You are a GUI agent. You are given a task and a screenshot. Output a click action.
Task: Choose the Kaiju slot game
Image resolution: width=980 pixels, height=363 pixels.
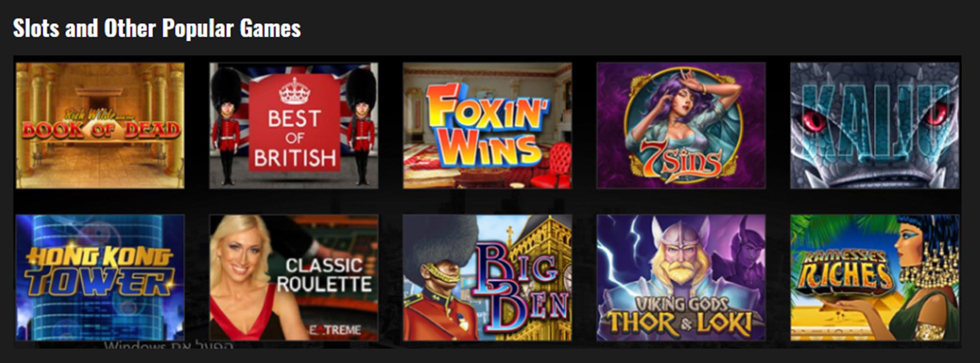[875, 125]
